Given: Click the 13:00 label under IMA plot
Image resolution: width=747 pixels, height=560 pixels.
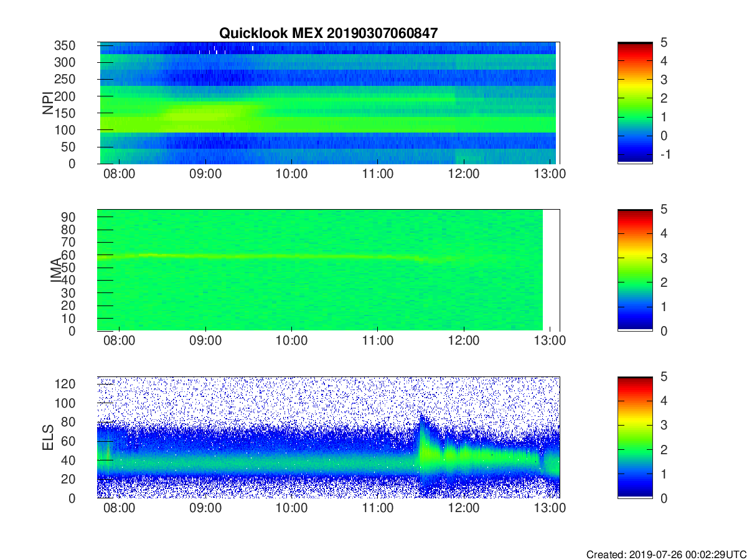Looking at the screenshot, I should click(550, 341).
